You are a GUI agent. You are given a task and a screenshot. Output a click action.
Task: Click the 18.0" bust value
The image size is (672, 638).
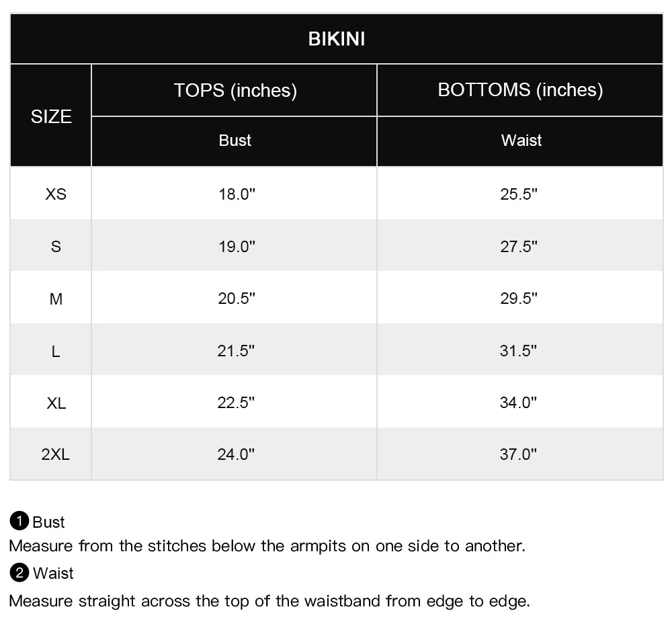click(x=237, y=194)
